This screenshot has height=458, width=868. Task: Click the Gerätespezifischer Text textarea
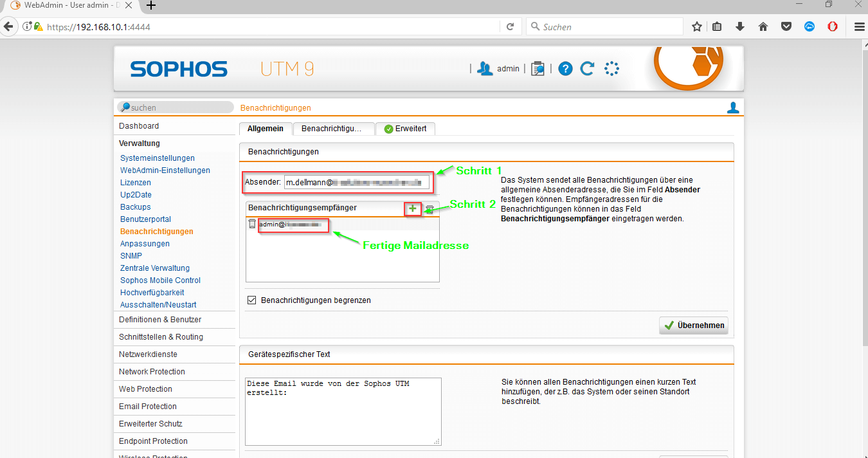[343, 412]
